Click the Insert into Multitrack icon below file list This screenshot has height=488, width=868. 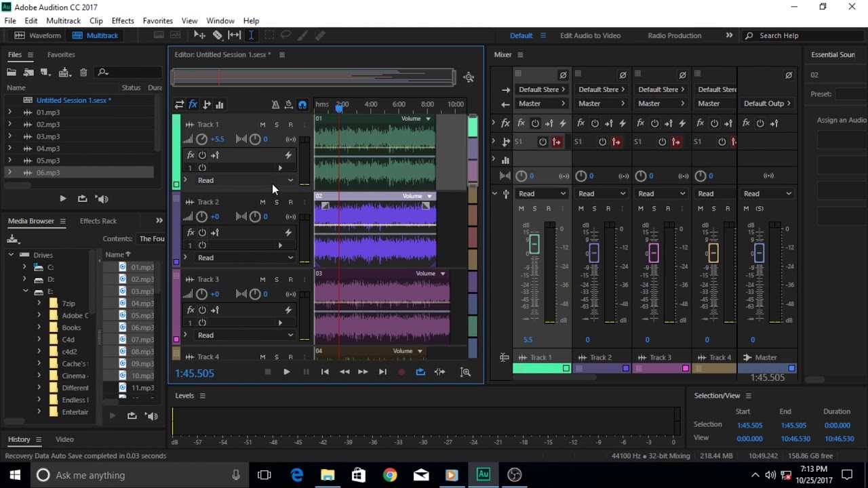(x=82, y=199)
